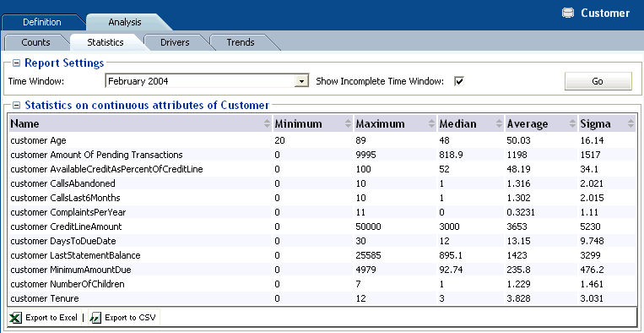Collapse the Report Settings section
The image size is (644, 333).
point(16,63)
